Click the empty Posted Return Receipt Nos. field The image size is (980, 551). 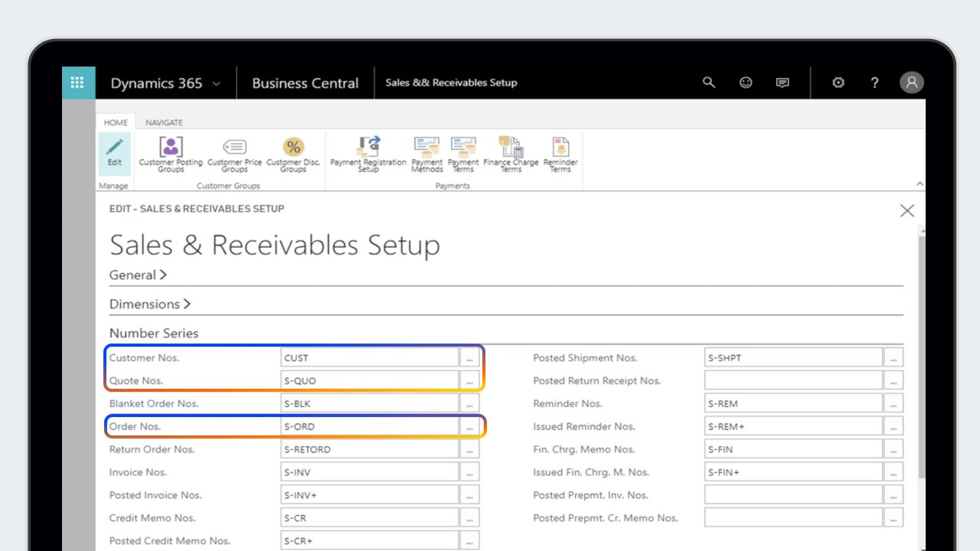(x=794, y=380)
